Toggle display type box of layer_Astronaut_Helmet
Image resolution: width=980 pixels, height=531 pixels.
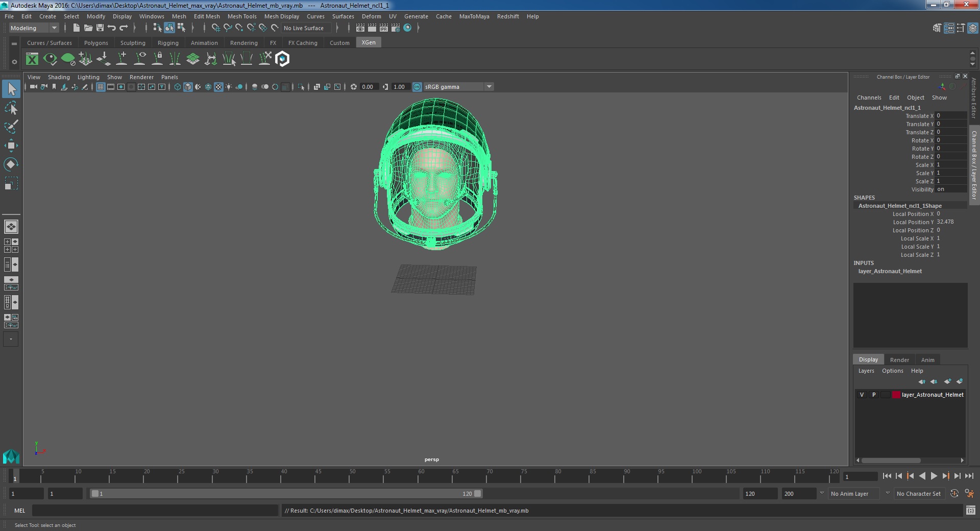pos(886,395)
